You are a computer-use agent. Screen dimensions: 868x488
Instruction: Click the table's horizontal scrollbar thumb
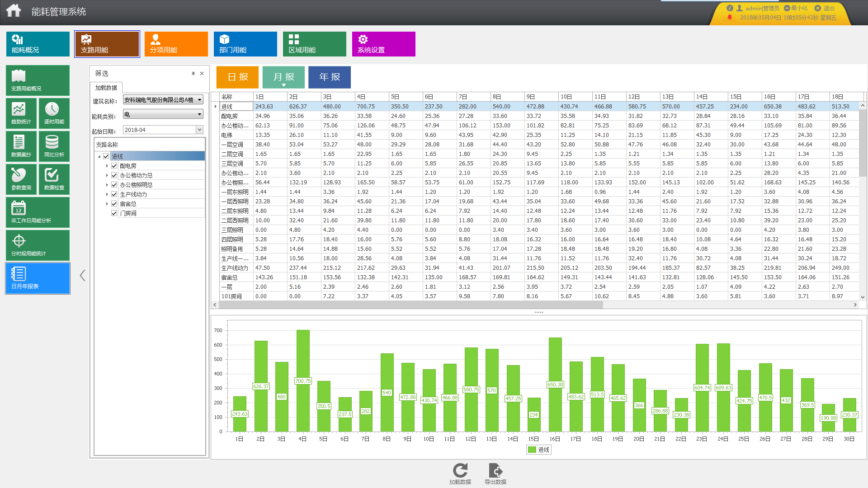pyautogui.click(x=410, y=305)
